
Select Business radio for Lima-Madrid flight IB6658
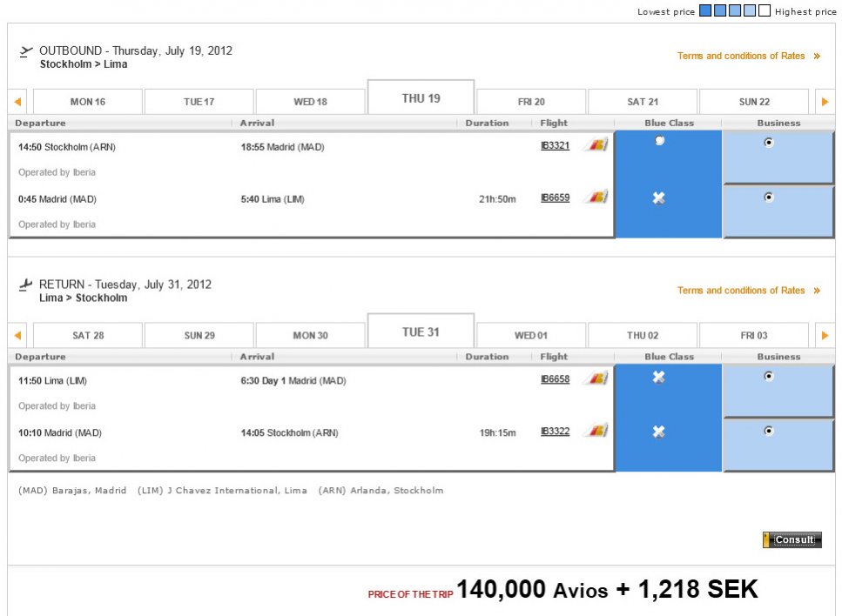768,377
